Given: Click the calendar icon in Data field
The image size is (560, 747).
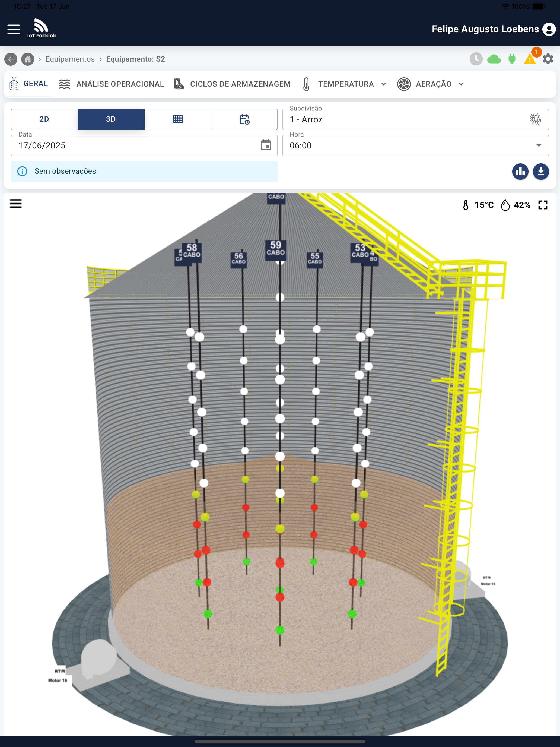Looking at the screenshot, I should [266, 145].
